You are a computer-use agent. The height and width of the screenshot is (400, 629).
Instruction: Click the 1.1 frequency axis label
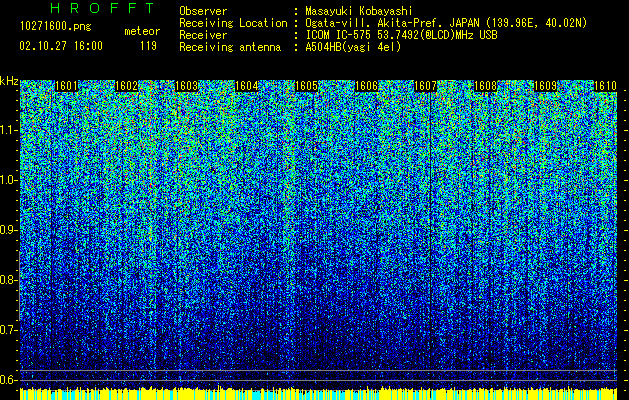coord(9,130)
